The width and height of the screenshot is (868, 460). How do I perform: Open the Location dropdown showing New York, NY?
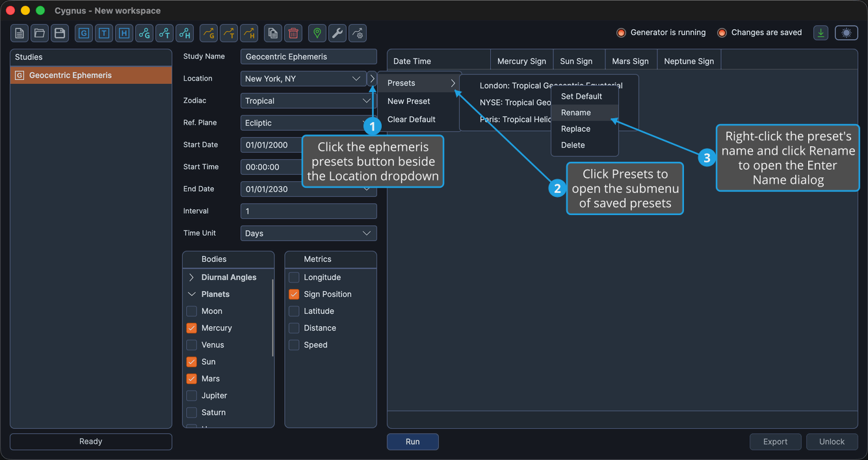point(303,79)
